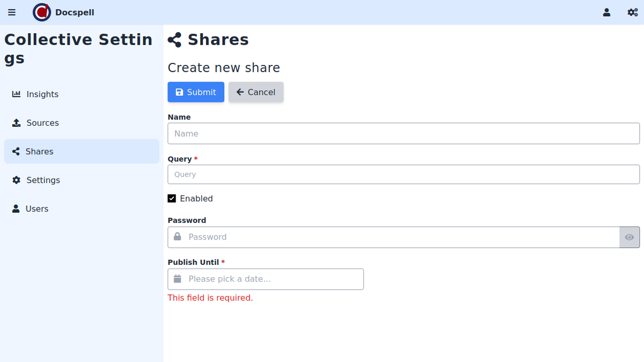644x362 pixels.
Task: Focus the Name input field
Action: coord(403,133)
